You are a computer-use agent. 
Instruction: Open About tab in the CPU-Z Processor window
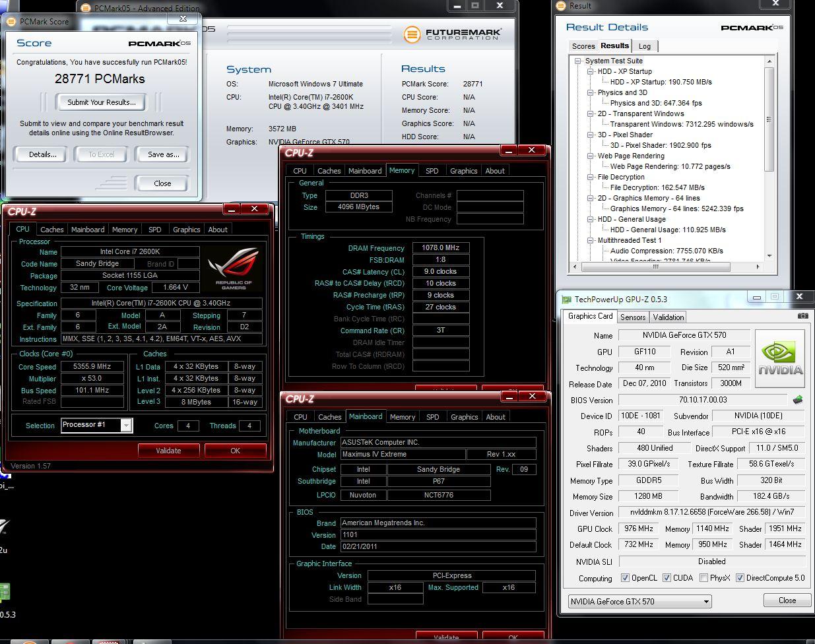pyautogui.click(x=218, y=230)
